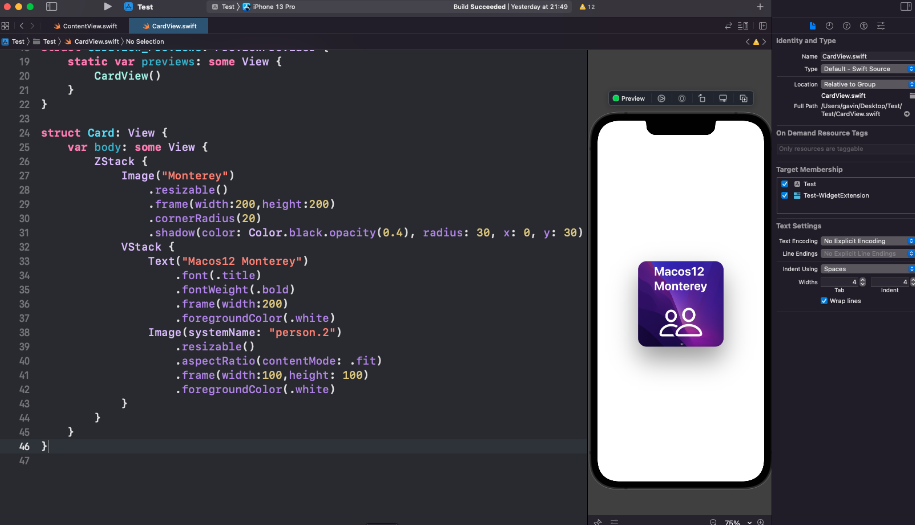Reveal full path in Finder
This screenshot has width=915, height=525.
907,114
